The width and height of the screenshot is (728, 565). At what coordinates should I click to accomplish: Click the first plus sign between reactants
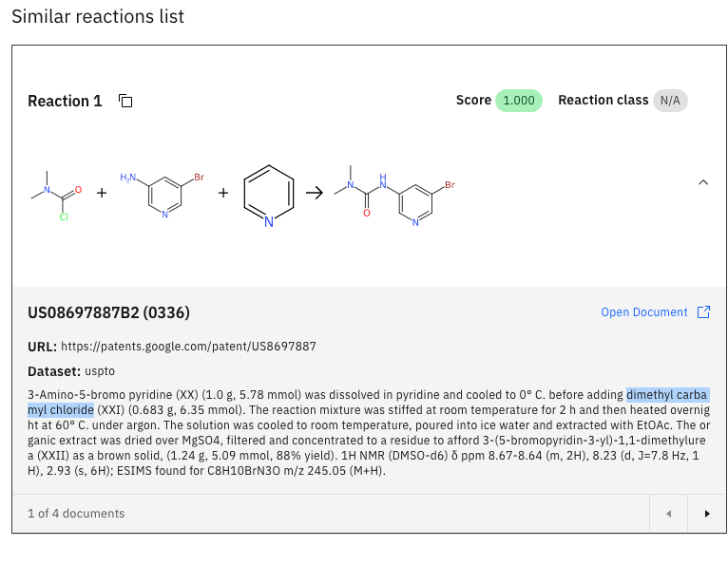[x=102, y=192]
